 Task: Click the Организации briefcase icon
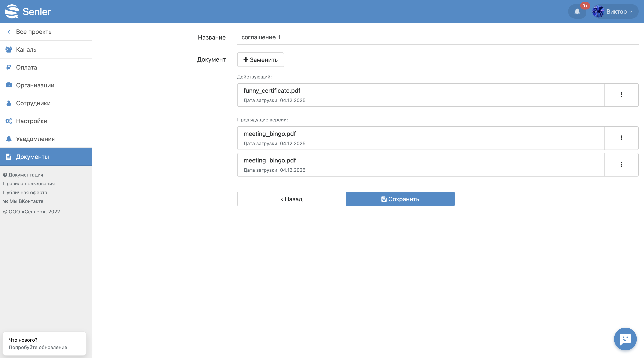[9, 85]
